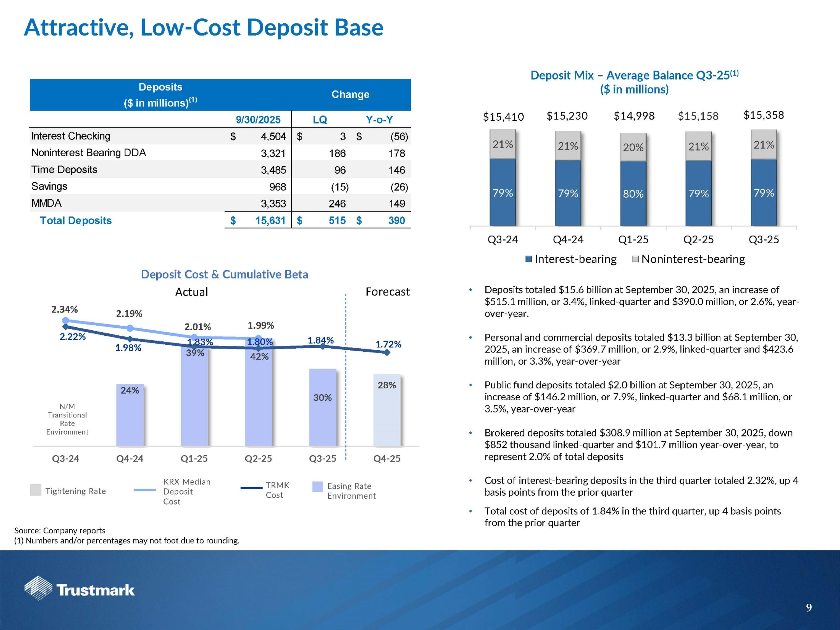Click the Q4-25 forecast bar labeled 28%
The image size is (840, 630).
tap(387, 410)
